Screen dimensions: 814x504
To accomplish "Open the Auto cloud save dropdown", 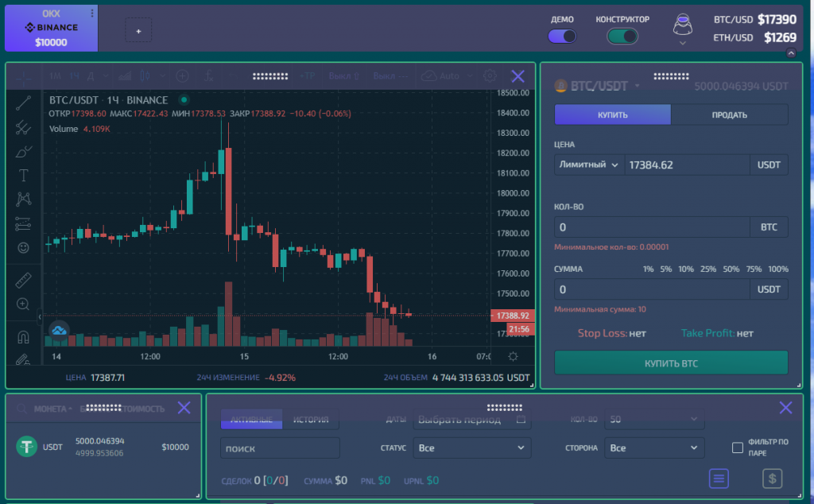I will point(447,76).
